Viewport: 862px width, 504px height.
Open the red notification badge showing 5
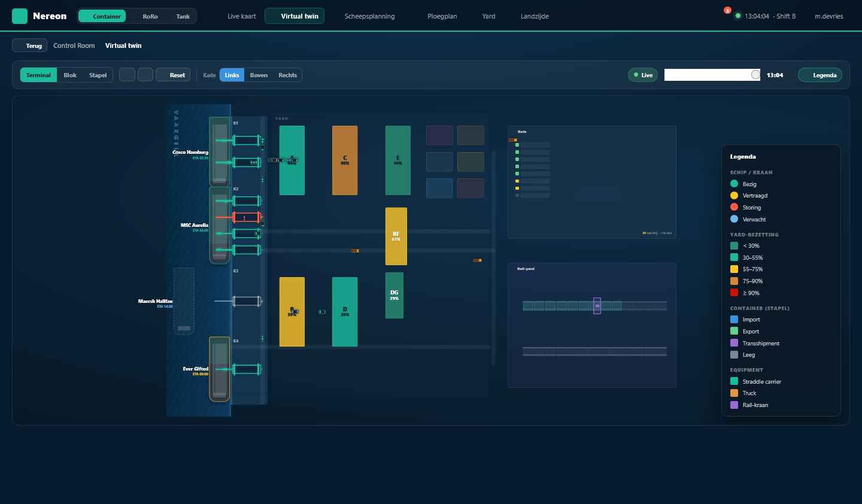coord(727,10)
